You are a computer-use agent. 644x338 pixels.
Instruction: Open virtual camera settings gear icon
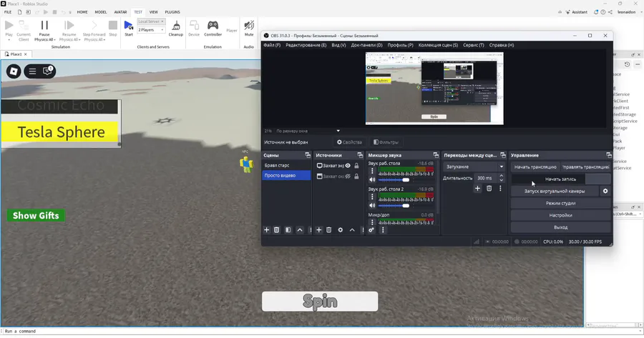(605, 191)
